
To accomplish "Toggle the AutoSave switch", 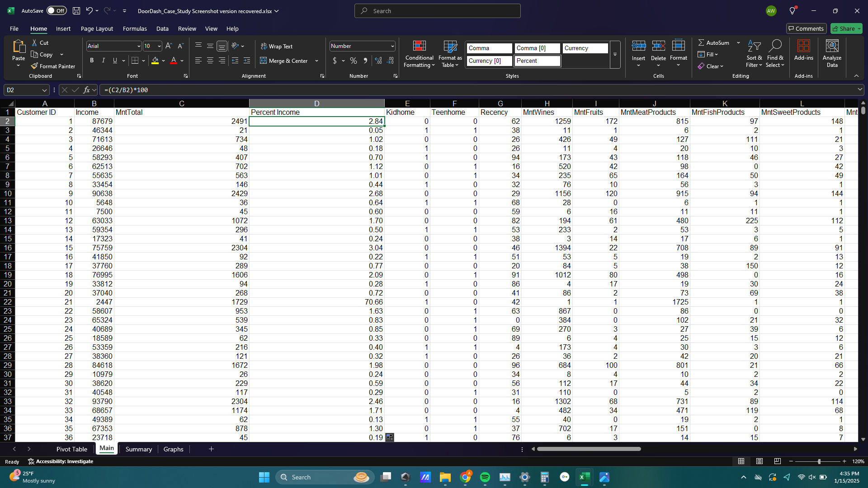I will pos(57,11).
